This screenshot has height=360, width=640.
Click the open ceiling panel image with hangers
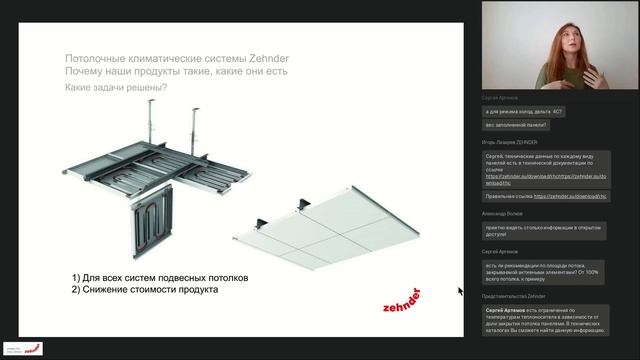(x=157, y=179)
